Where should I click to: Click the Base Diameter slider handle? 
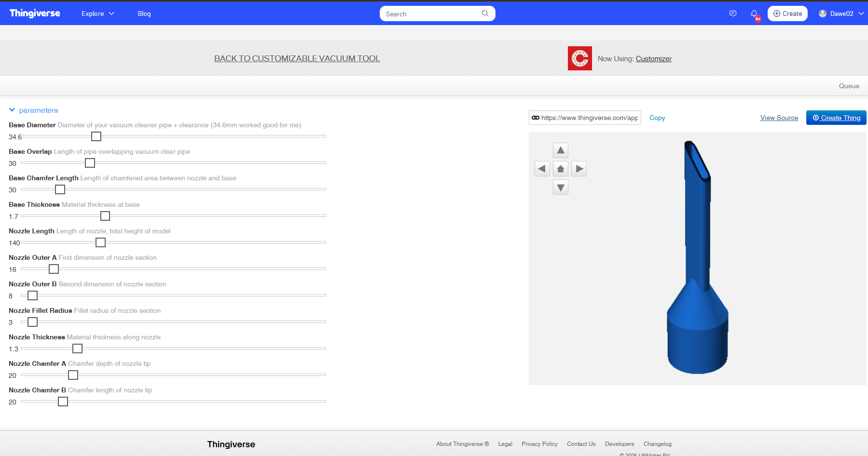point(96,136)
